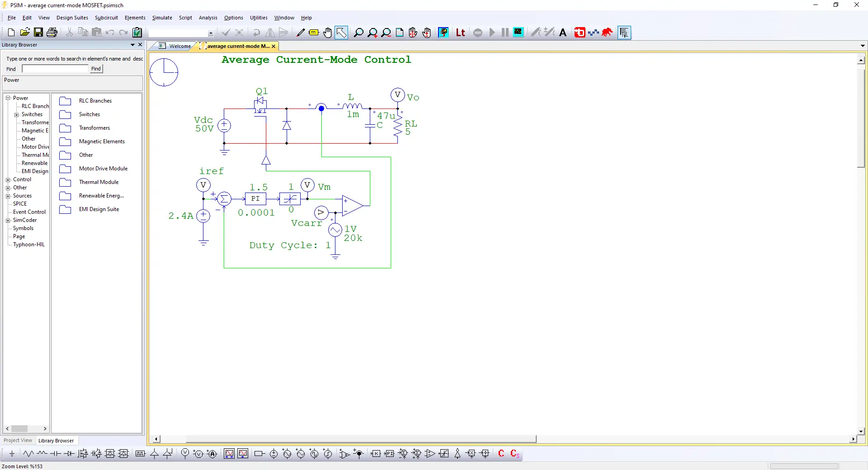Open the toolbar combo box dropdown
This screenshot has height=470, width=868.
click(x=210, y=33)
